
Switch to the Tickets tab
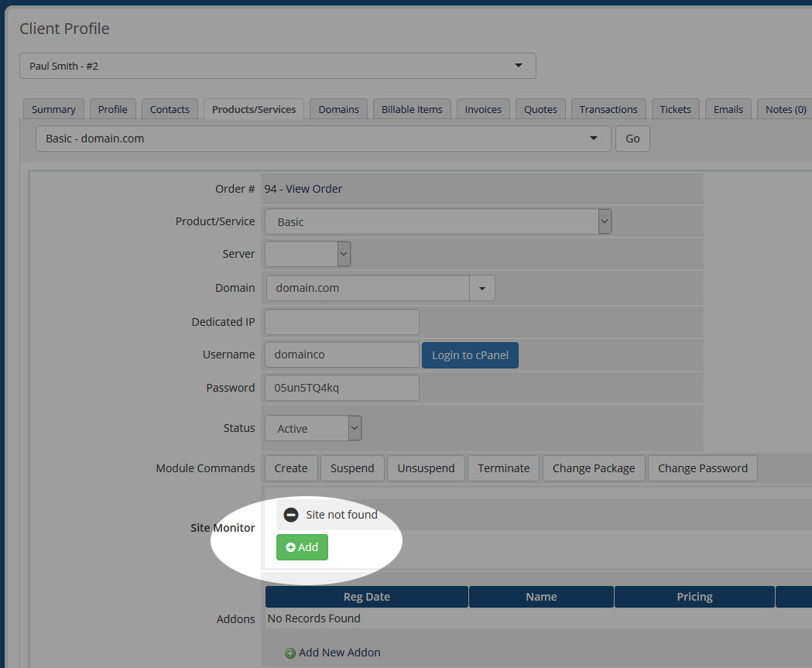point(675,109)
